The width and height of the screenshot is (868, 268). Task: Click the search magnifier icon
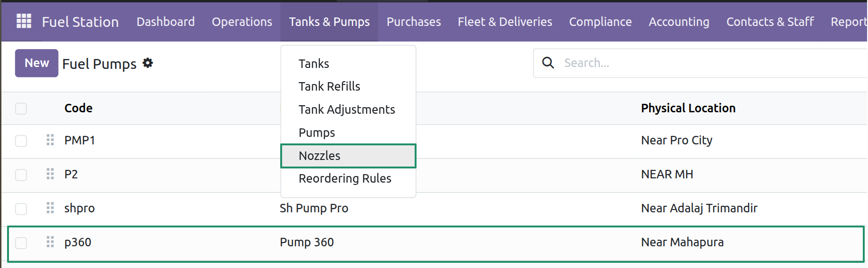click(548, 63)
